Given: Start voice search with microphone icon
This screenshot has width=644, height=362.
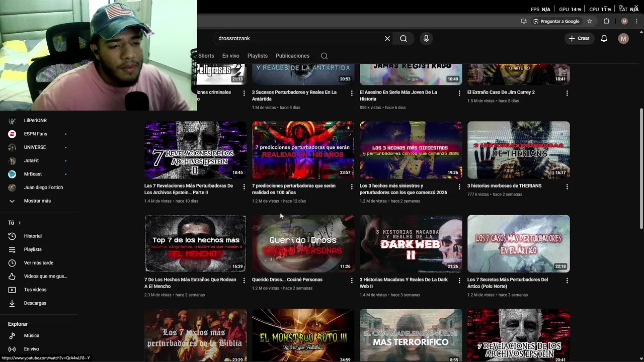Looking at the screenshot, I should click(x=426, y=38).
